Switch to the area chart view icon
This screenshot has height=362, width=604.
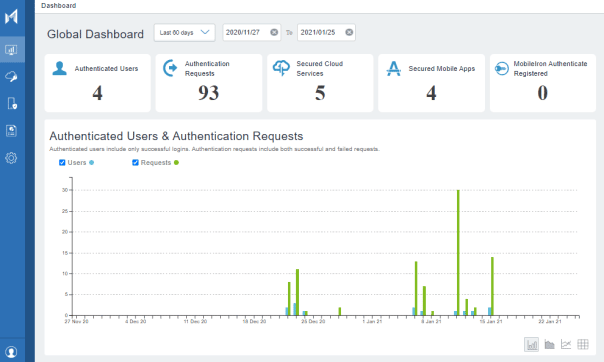pos(549,344)
